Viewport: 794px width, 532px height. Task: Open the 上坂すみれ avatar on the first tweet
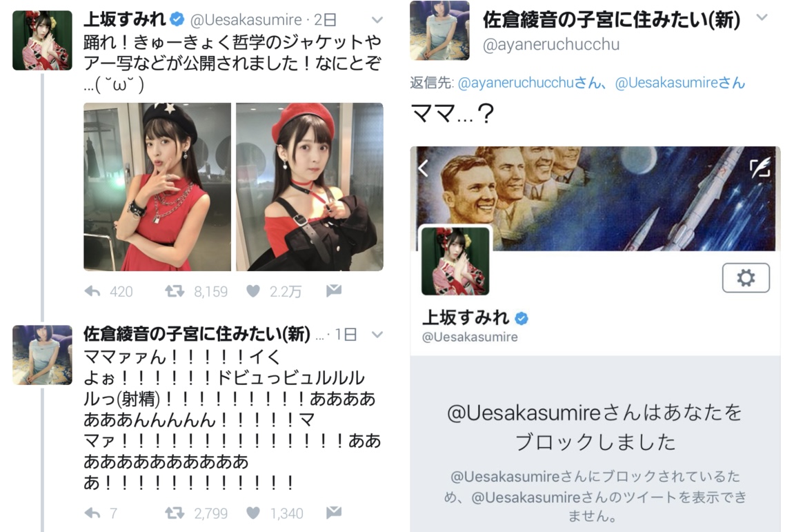(x=42, y=41)
